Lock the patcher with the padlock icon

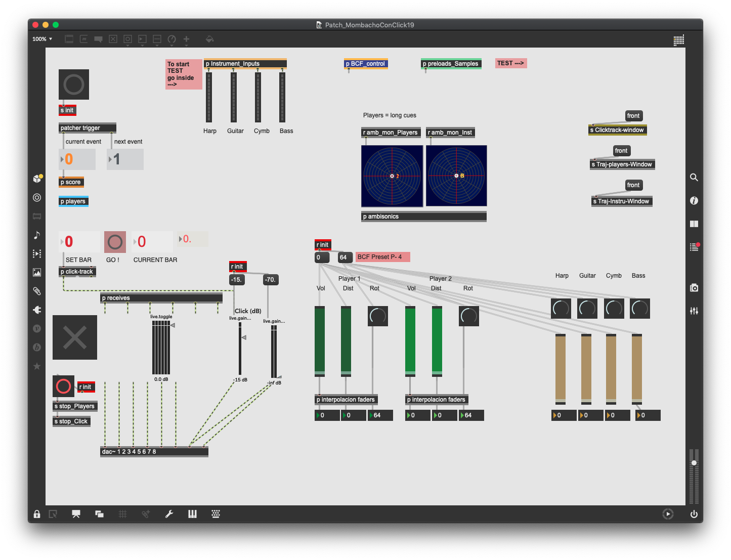point(37,514)
